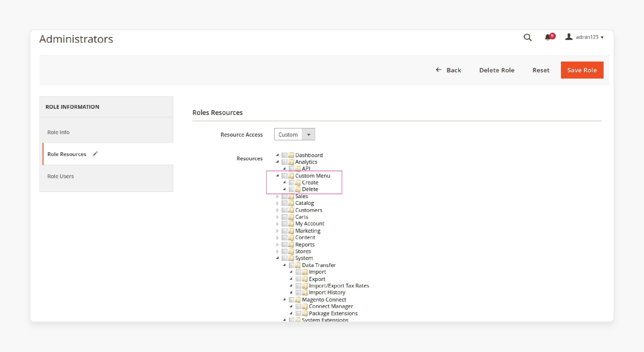Click the Reports folder icon
Viewport: 644px width, 352px height.
[x=291, y=245]
